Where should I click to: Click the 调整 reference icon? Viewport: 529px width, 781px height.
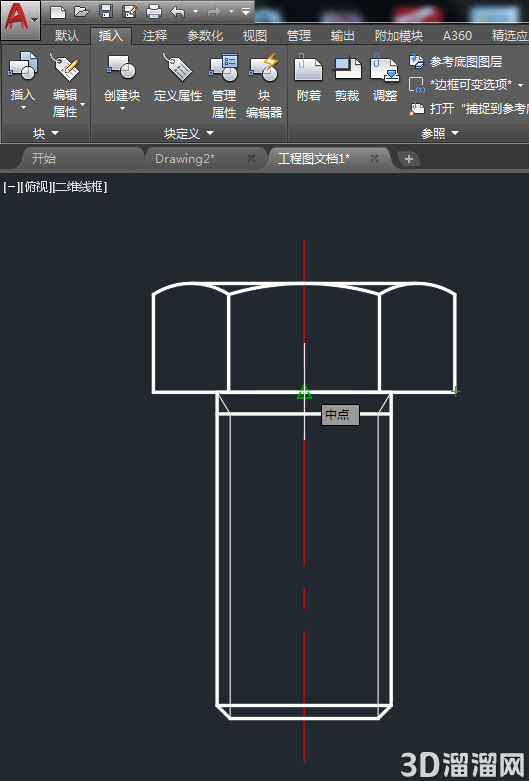[x=385, y=67]
